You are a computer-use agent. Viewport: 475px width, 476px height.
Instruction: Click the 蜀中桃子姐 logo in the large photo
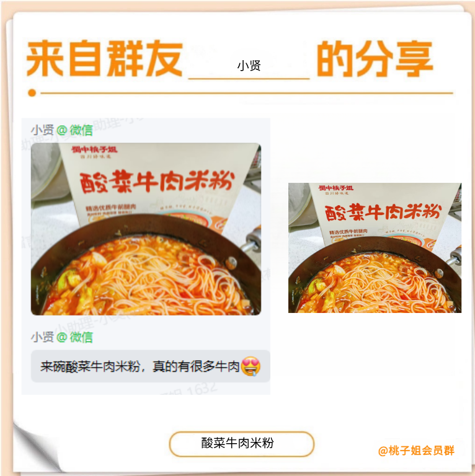click(x=94, y=149)
